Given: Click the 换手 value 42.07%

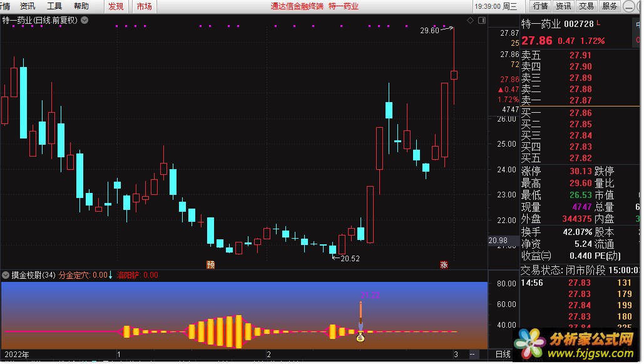Looking at the screenshot, I should click(x=578, y=232).
